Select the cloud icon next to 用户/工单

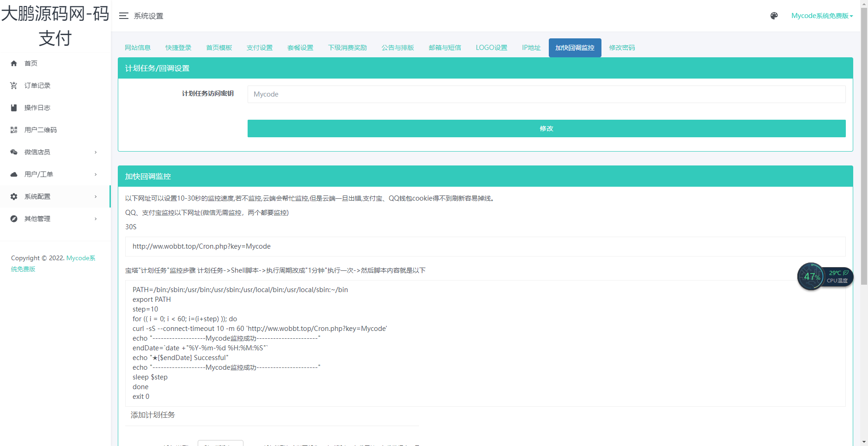(14, 174)
